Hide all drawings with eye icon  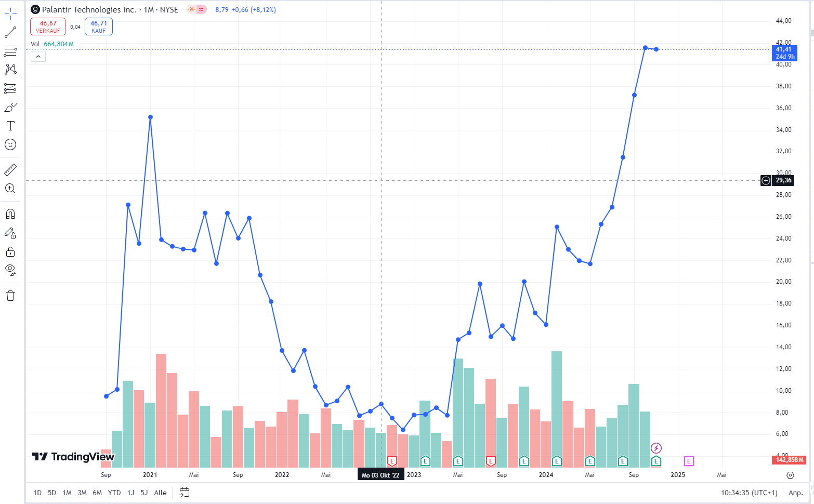pyautogui.click(x=10, y=270)
